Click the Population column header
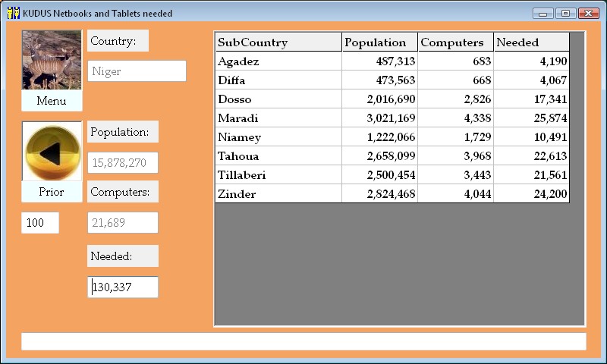 point(379,42)
